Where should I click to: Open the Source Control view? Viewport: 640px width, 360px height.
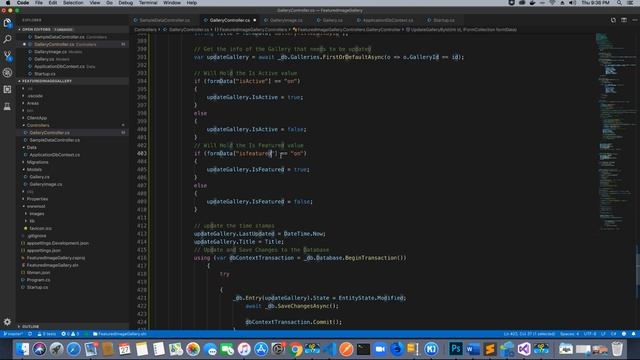7,56
